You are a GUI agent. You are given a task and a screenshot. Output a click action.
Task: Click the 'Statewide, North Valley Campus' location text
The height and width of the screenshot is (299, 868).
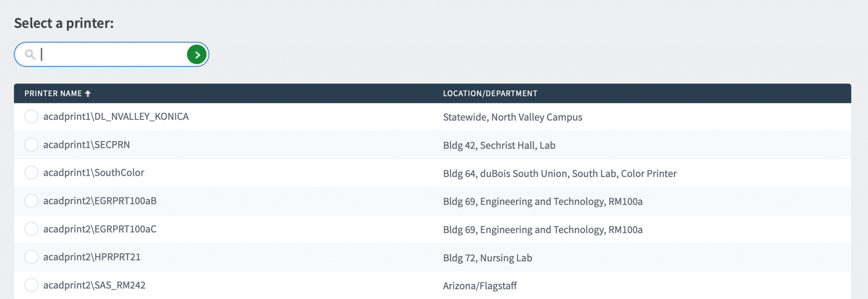tap(512, 117)
